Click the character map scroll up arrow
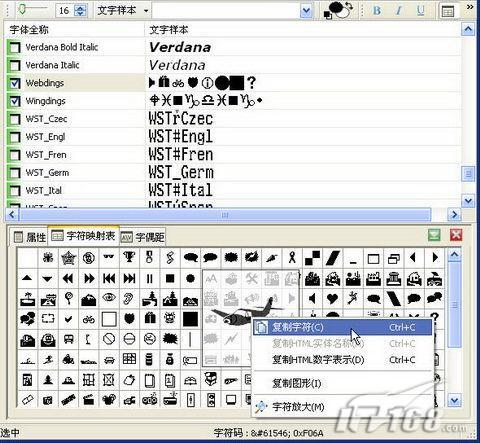The height and width of the screenshot is (443, 480). (x=455, y=255)
